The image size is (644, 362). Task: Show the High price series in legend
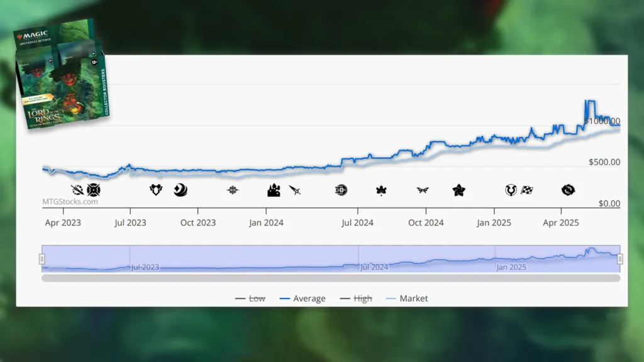click(x=356, y=299)
